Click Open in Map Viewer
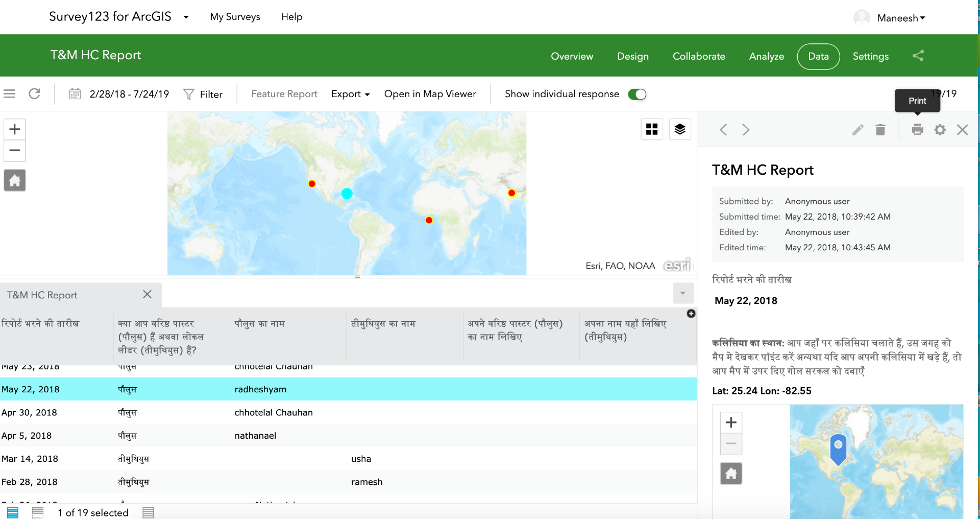Screen dimensions: 980x519 coord(430,94)
